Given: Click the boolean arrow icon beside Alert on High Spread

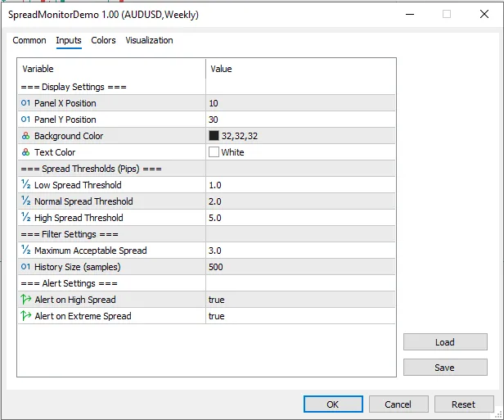Looking at the screenshot, I should [x=25, y=300].
